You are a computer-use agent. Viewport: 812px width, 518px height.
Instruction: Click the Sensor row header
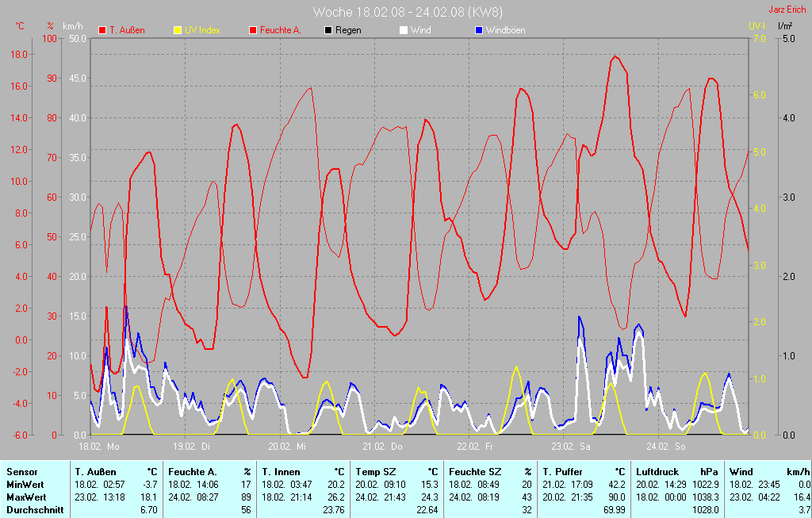click(x=21, y=472)
